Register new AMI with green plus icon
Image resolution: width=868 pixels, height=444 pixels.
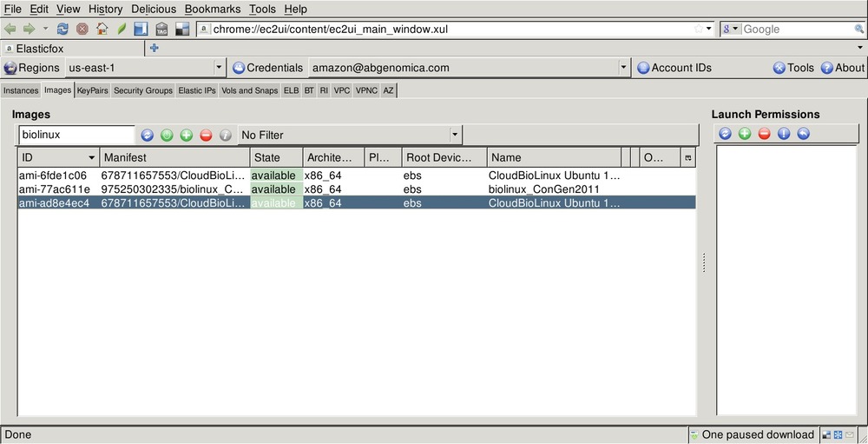coord(187,136)
